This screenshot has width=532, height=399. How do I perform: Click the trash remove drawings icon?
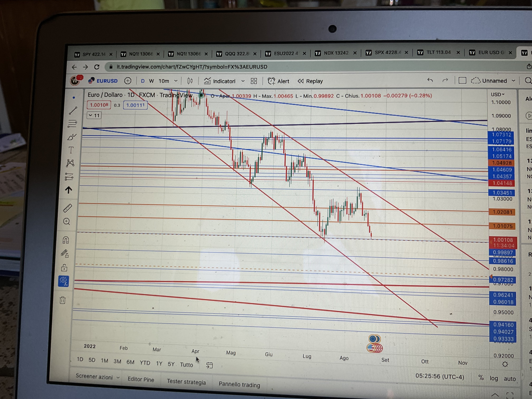click(x=63, y=300)
